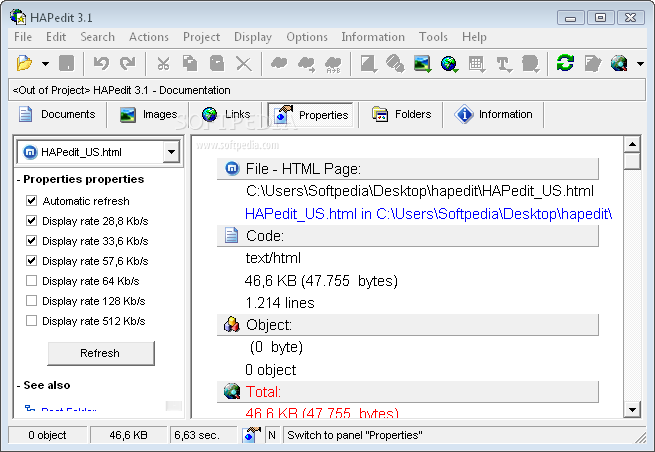Click the status bar Properties panel icon

(x=252, y=435)
